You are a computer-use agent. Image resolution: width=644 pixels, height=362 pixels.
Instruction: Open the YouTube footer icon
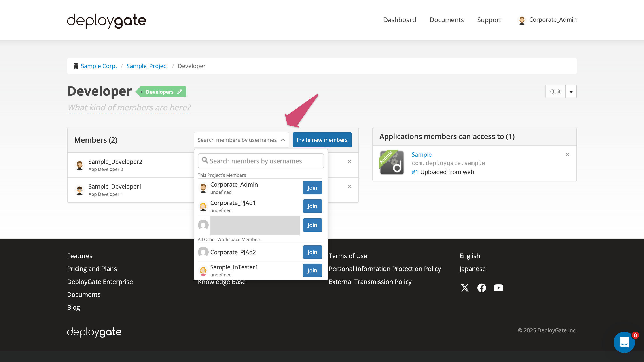click(498, 288)
